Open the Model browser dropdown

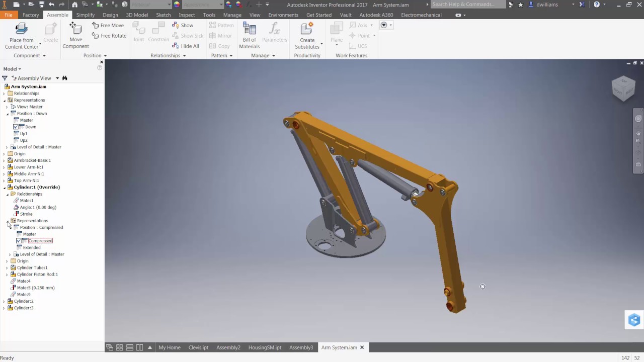pyautogui.click(x=12, y=69)
